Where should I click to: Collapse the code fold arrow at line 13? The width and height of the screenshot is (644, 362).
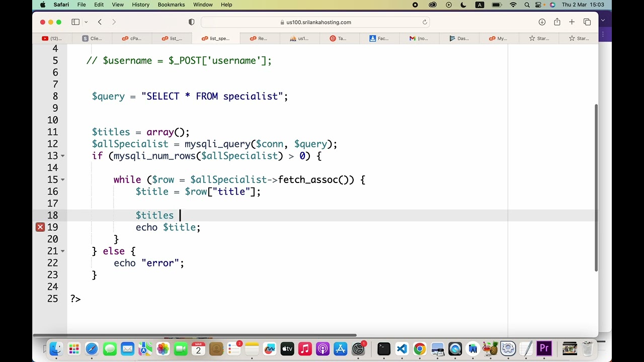click(x=63, y=156)
